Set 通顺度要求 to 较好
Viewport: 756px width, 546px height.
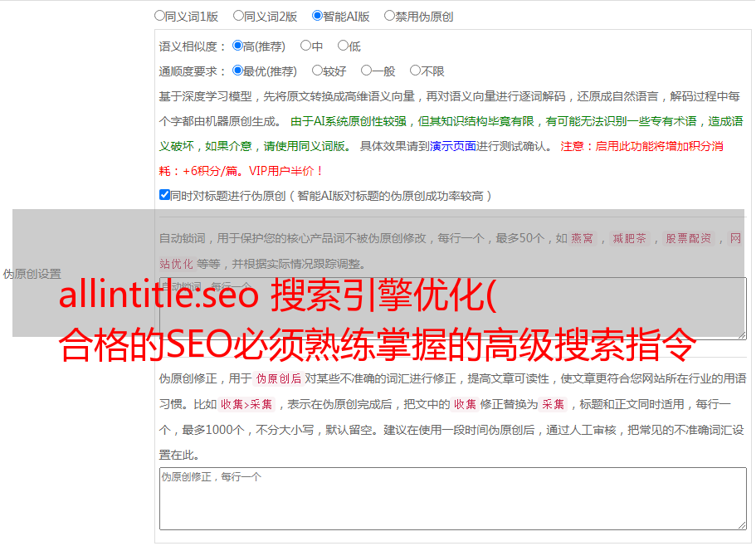(x=317, y=71)
